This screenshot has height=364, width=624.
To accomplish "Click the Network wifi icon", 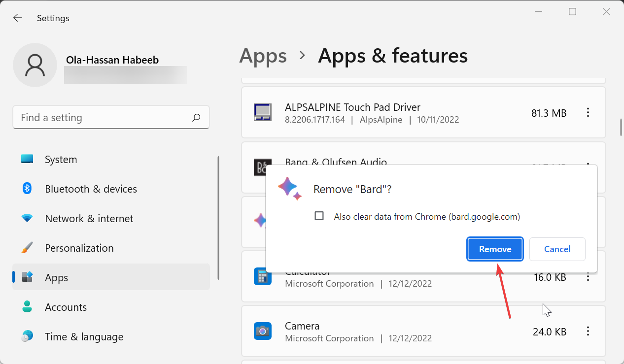I will [x=27, y=218].
